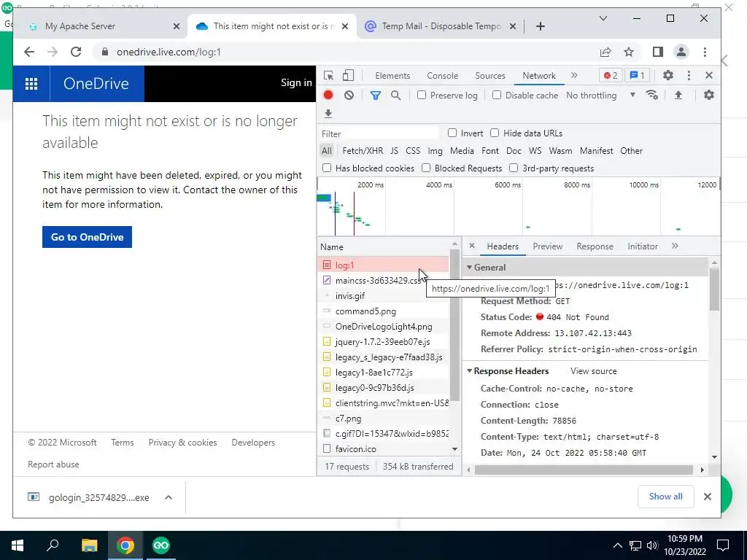Reload the page
The image size is (747, 560).
[76, 52]
